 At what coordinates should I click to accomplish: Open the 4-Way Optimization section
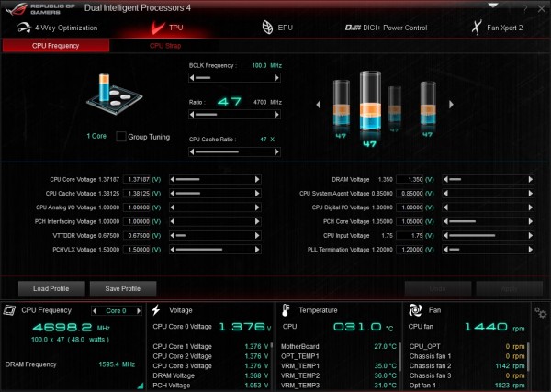[57, 28]
